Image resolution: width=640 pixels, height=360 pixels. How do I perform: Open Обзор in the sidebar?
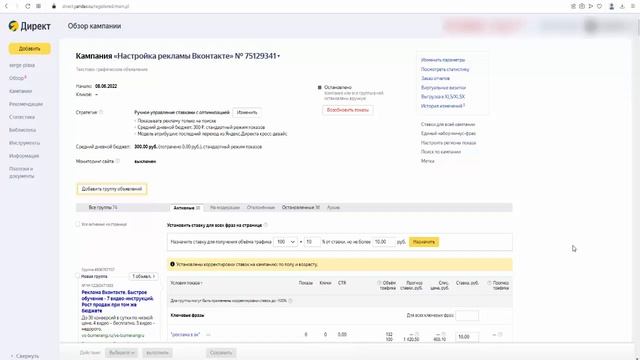coord(18,78)
